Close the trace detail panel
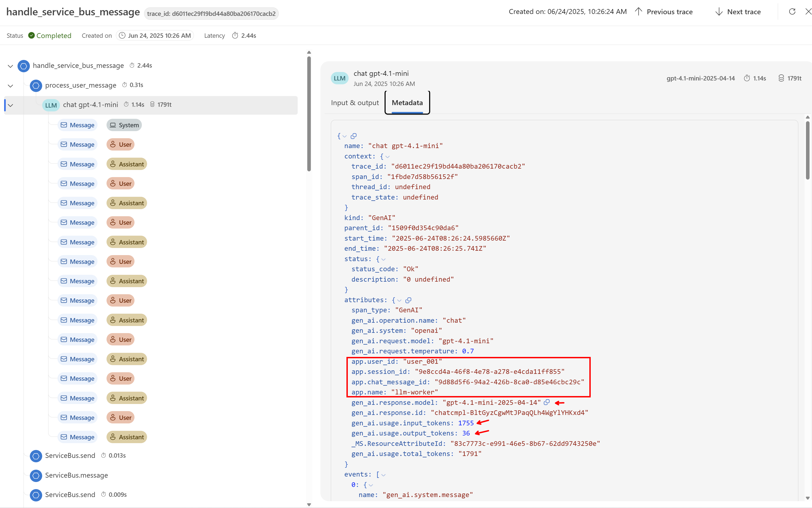 [x=809, y=12]
